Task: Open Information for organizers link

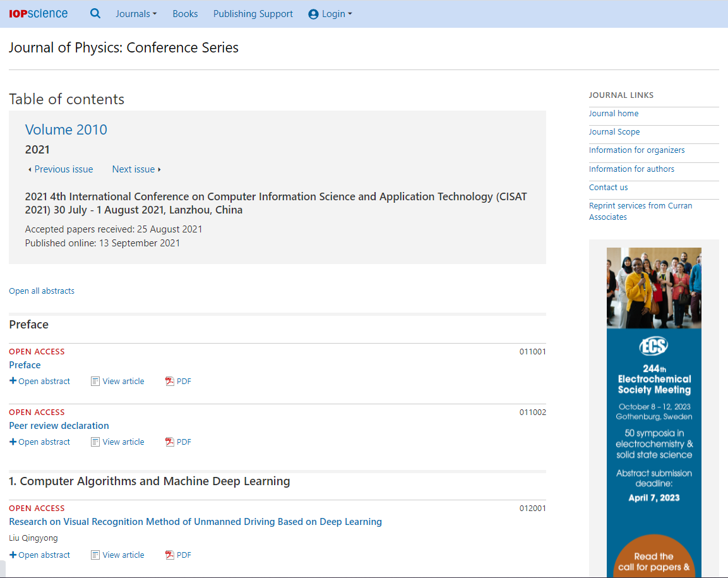Action: tap(636, 150)
